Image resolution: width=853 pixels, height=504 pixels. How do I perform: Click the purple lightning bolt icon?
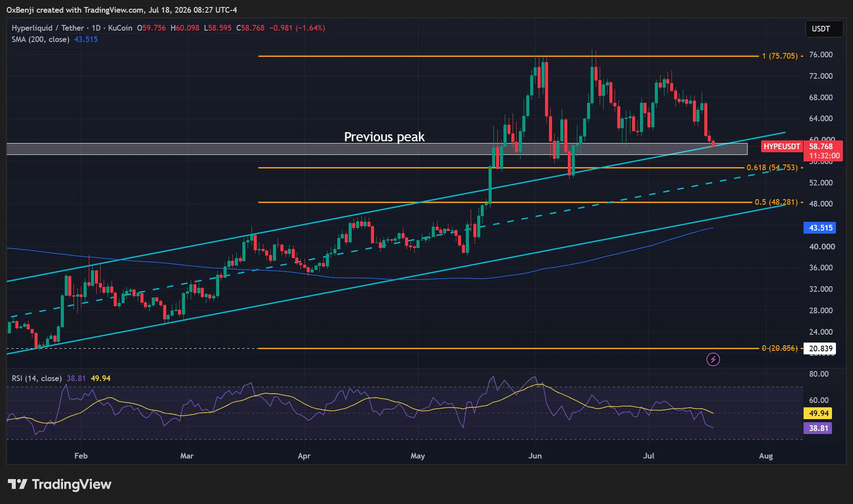[713, 360]
